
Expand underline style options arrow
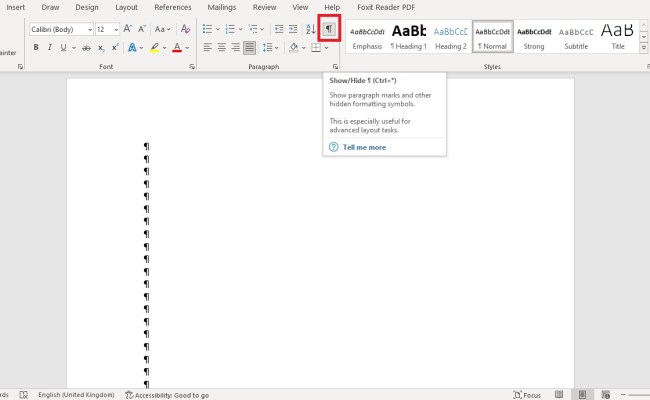[x=74, y=48]
